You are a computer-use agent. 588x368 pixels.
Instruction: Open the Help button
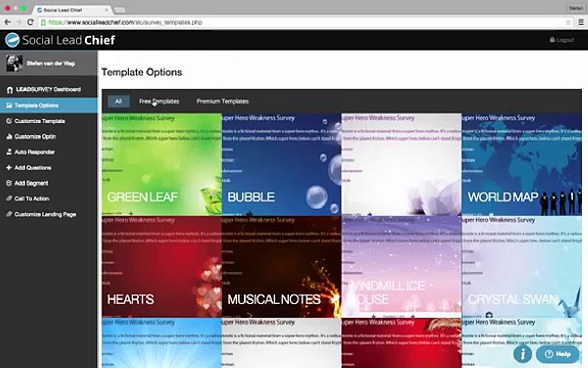pos(557,354)
